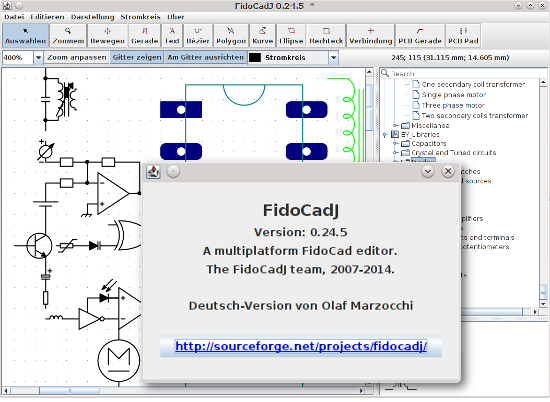This screenshot has height=402, width=550.
Task: Click the magnifier icon in library search
Action: 385,73
